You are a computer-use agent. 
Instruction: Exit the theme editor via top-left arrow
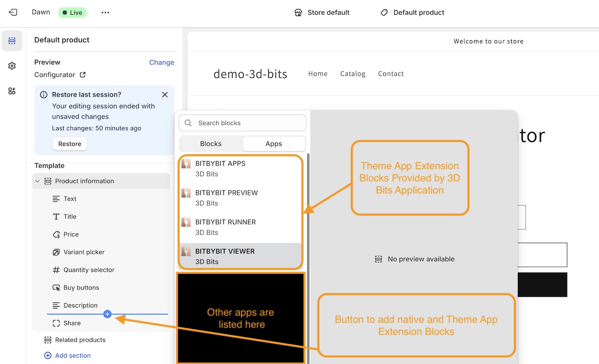pyautogui.click(x=13, y=13)
